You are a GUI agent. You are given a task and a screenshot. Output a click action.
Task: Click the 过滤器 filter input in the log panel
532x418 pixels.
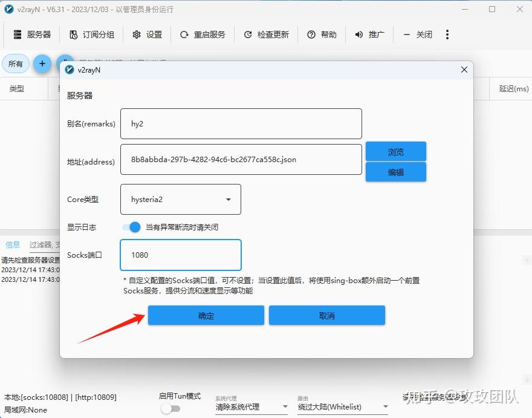45,245
